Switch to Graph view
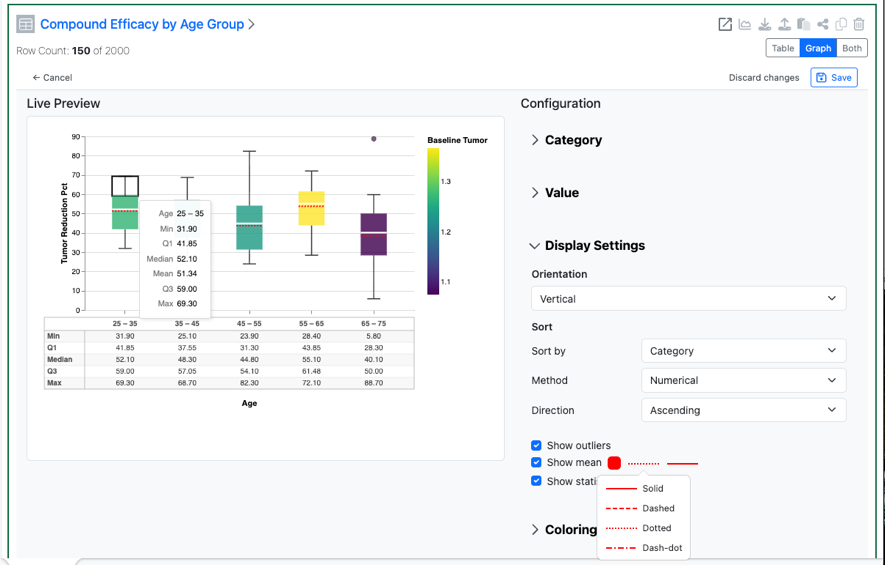 (818, 49)
